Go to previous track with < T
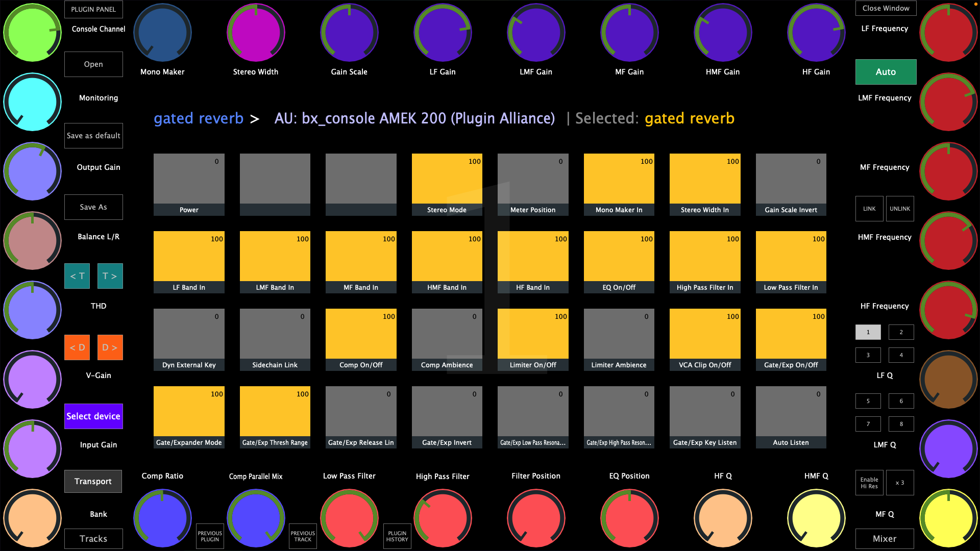Image resolution: width=980 pixels, height=551 pixels. pyautogui.click(x=77, y=276)
